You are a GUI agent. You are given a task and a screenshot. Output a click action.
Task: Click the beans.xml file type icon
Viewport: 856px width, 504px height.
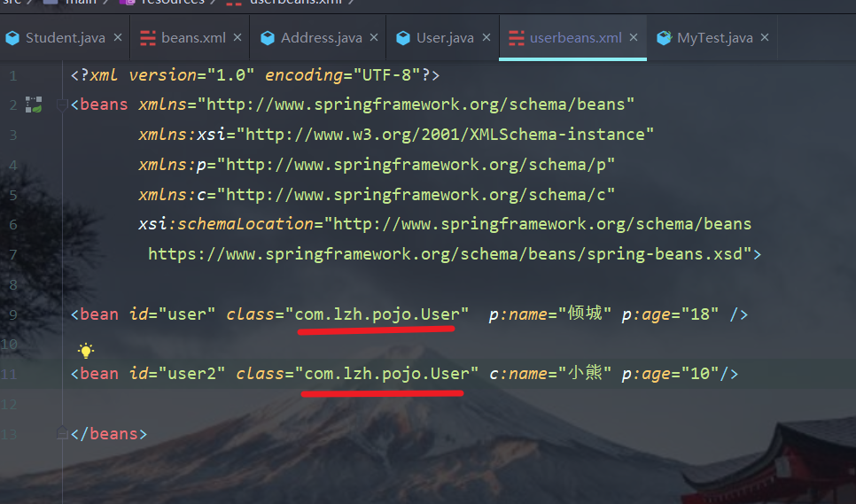tap(147, 37)
